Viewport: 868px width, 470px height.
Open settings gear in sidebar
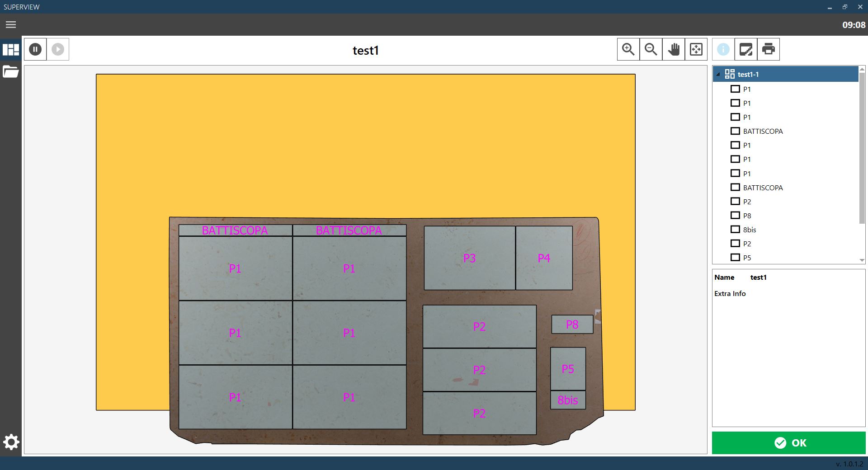[x=11, y=442]
